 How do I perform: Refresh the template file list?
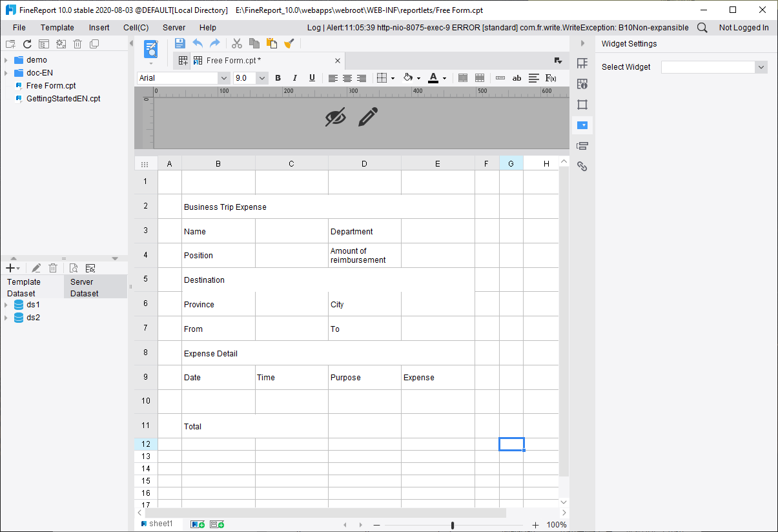[27, 44]
